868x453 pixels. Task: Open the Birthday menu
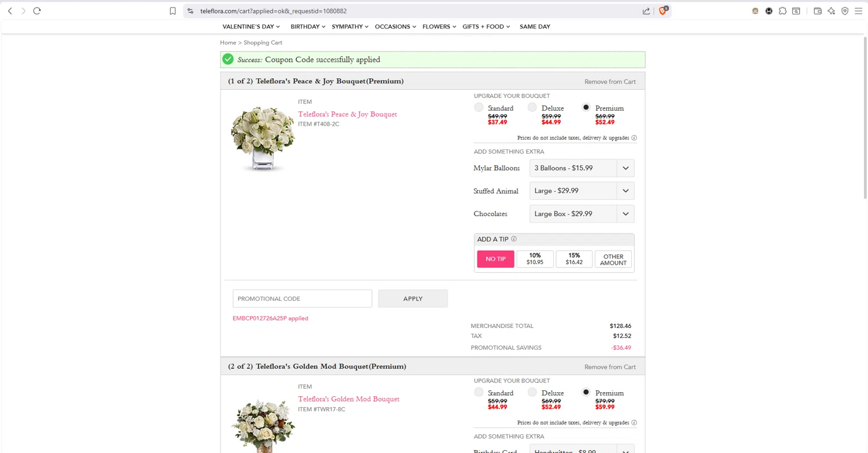307,27
